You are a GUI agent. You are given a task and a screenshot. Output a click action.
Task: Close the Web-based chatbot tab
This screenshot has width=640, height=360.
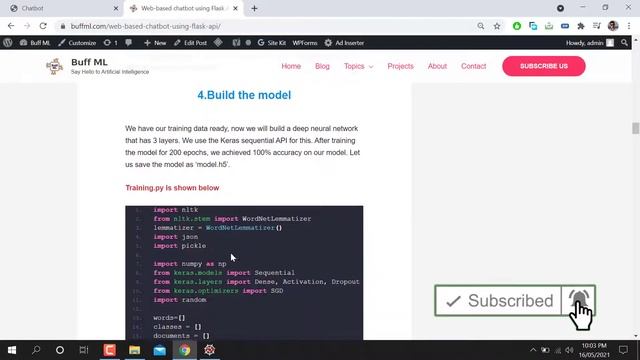click(x=235, y=8)
